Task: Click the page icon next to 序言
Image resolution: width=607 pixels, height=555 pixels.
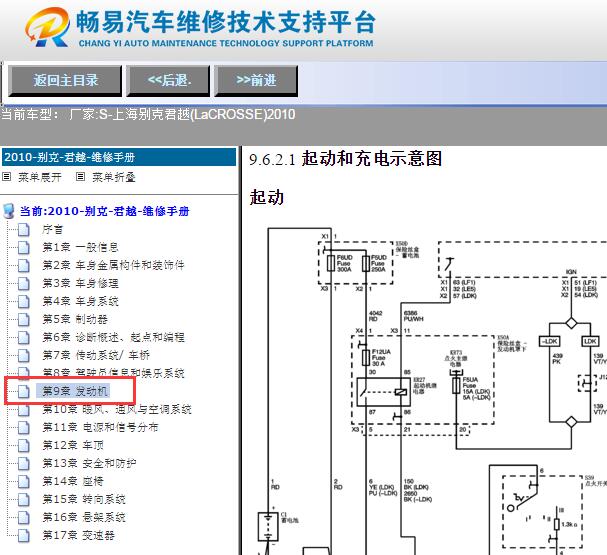Action: click(x=24, y=230)
